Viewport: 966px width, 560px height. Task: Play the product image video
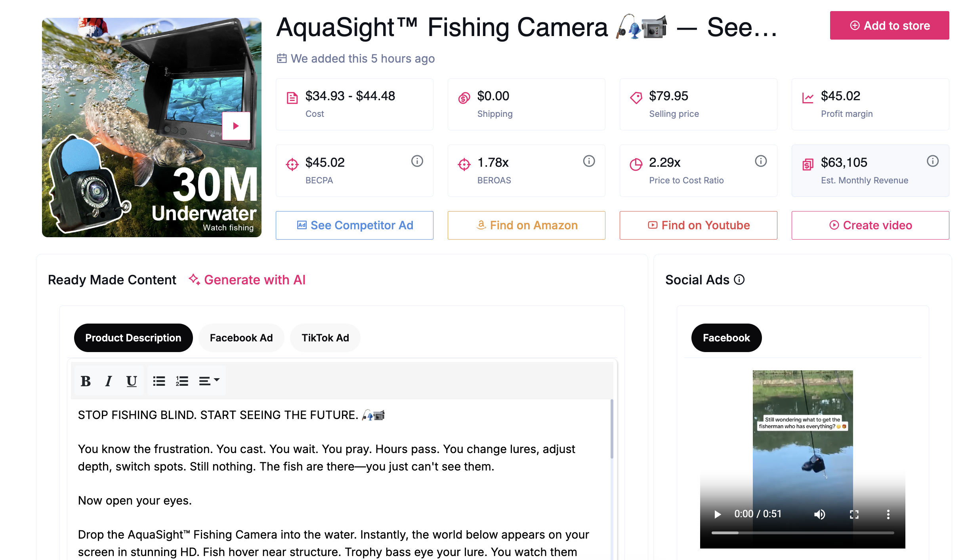click(x=236, y=126)
